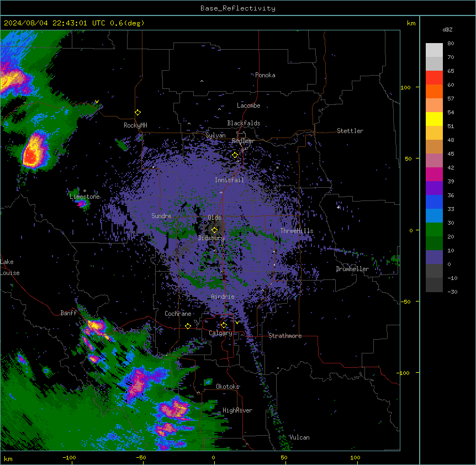Select the light gray 70–80 dBZ swatch

click(x=434, y=50)
